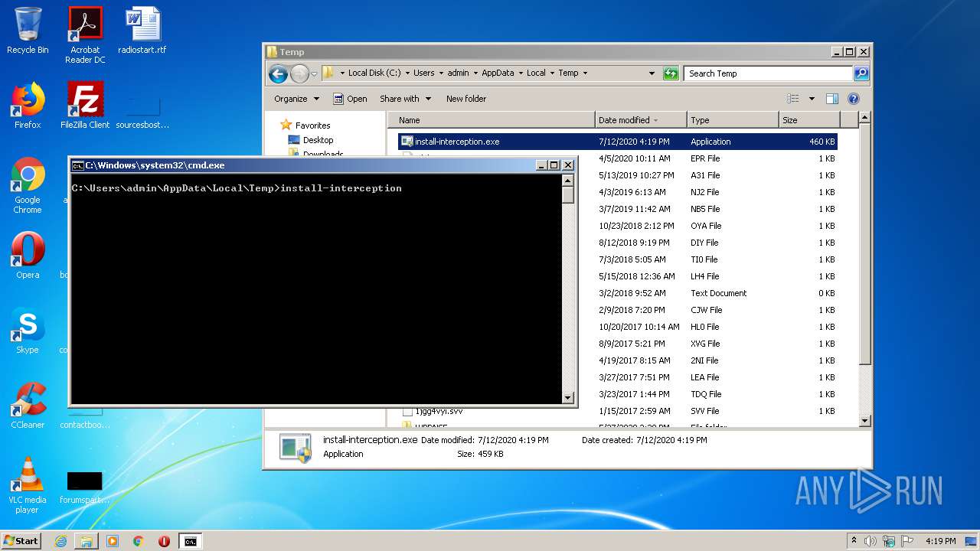Select the CCleaner desktop shortcut

point(28,406)
